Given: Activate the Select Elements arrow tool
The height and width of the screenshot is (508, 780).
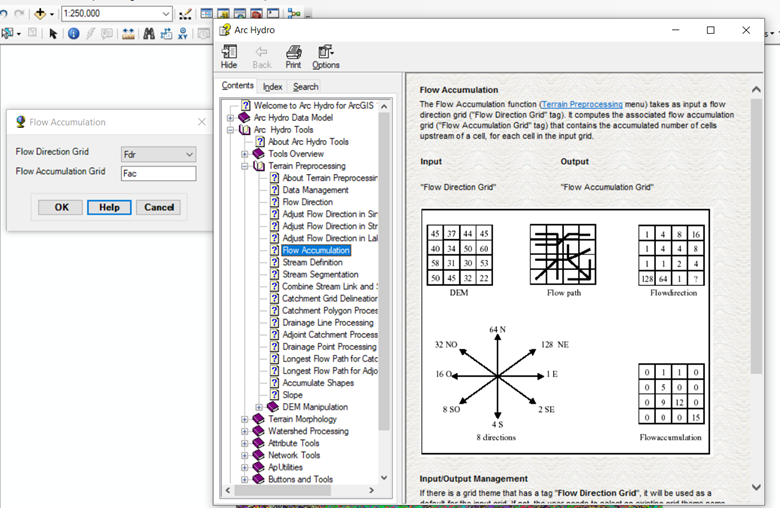Looking at the screenshot, I should tap(54, 34).
